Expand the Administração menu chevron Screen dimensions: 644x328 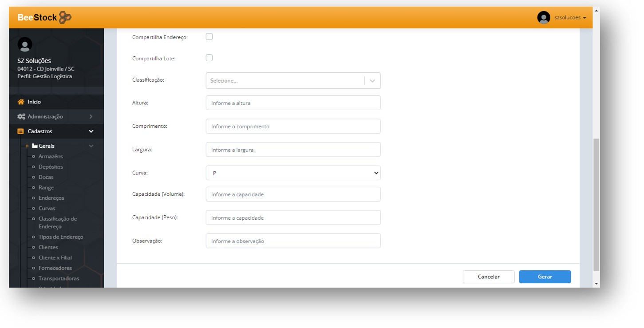click(91, 117)
